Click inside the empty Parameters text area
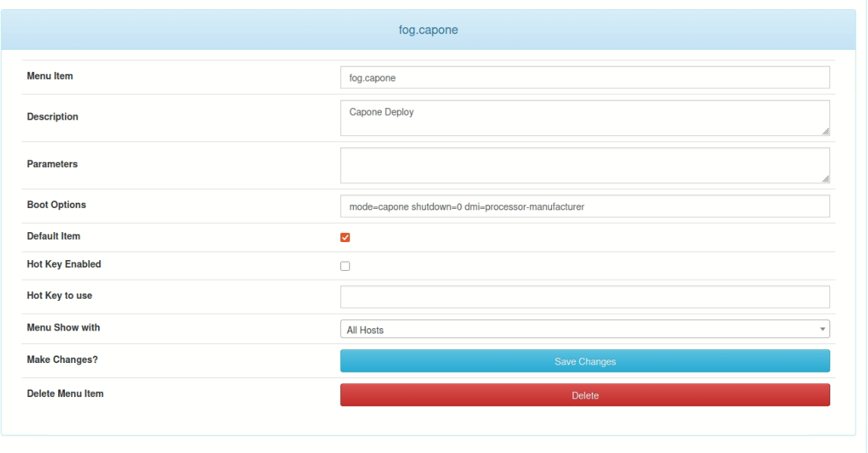 pos(584,165)
